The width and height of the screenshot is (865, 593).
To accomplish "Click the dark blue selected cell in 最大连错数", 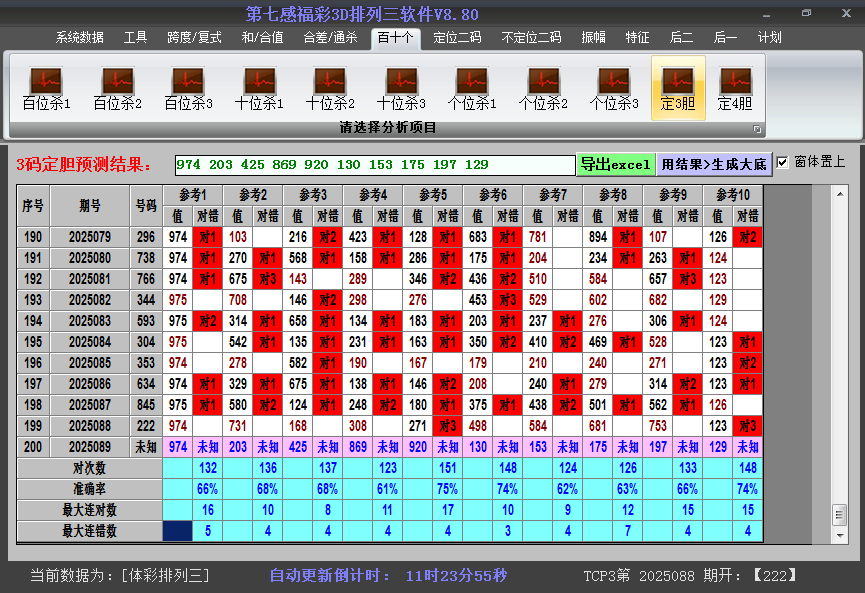I will coord(178,531).
